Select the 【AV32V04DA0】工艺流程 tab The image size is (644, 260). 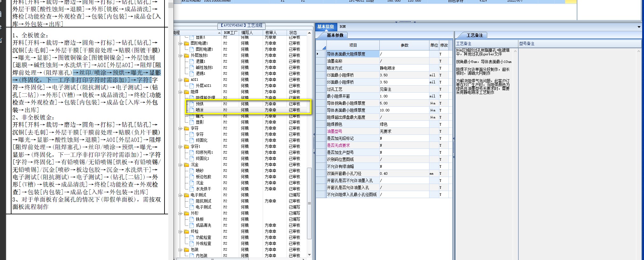[x=242, y=26]
